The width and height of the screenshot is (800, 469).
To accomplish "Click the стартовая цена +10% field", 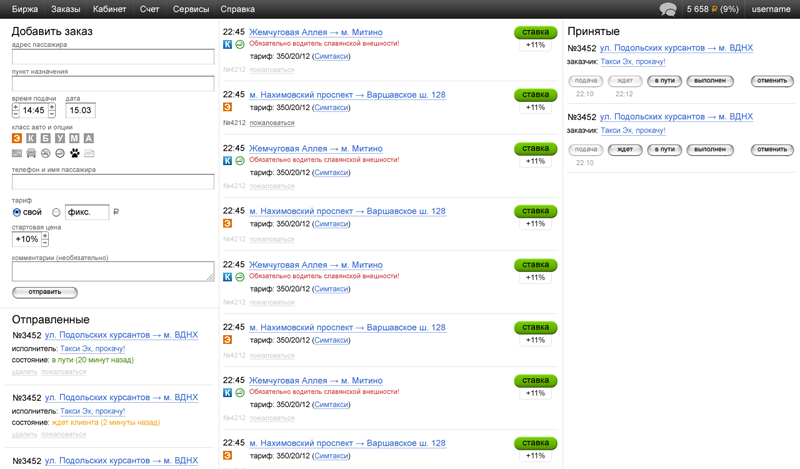I will coord(27,239).
